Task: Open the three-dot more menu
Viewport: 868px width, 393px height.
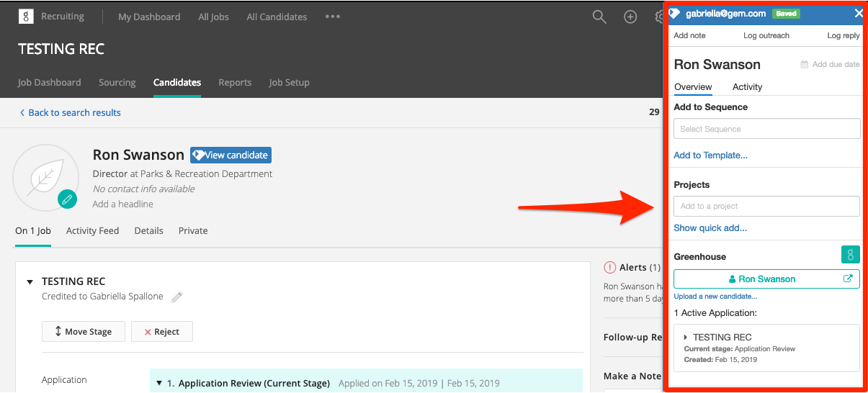Action: pyautogui.click(x=332, y=17)
